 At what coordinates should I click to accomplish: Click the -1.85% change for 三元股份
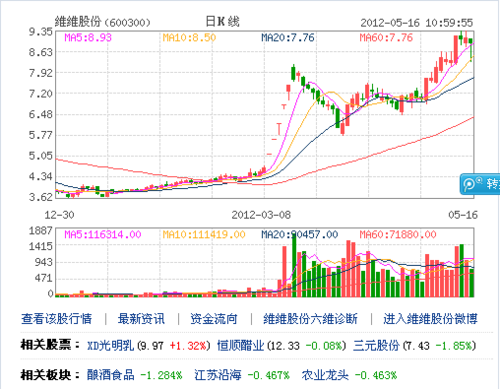[454, 346]
